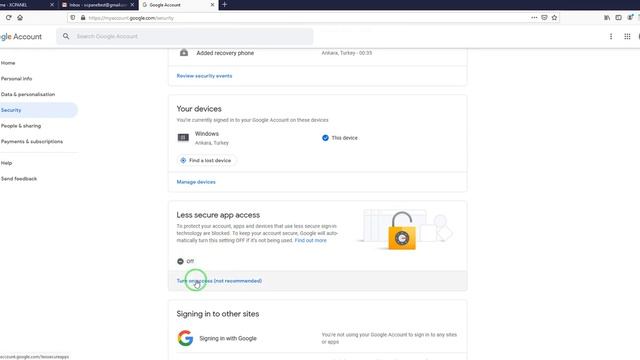
Task: Click the This device checkmark badge
Action: [325, 138]
